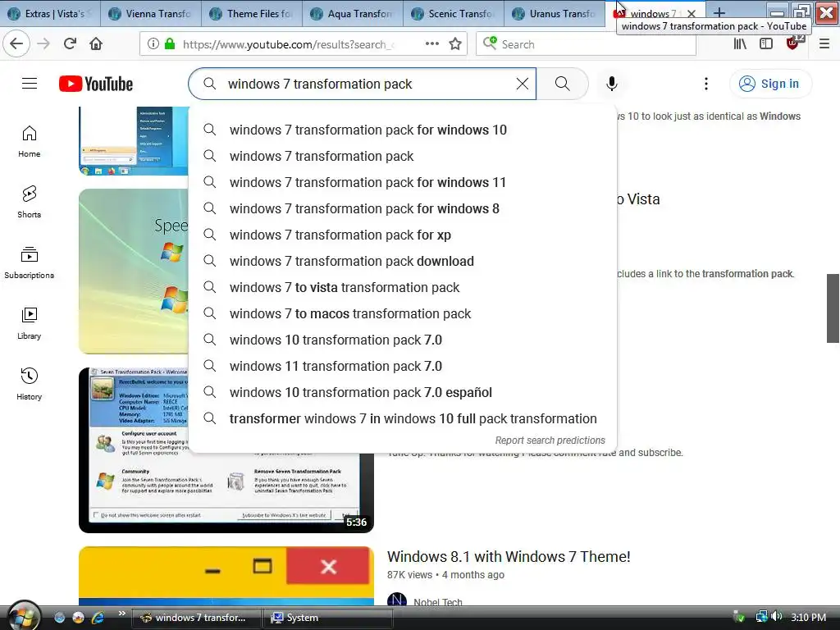The image size is (840, 630).
Task: Click the Sign in button
Action: coord(770,84)
